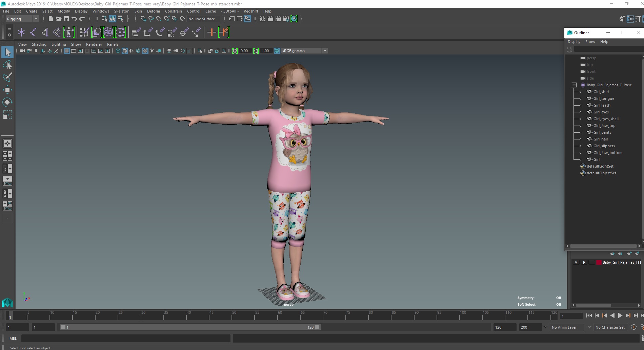Viewport: 644px width, 350px height.
Task: Open the Skeleton menu
Action: pos(122,11)
